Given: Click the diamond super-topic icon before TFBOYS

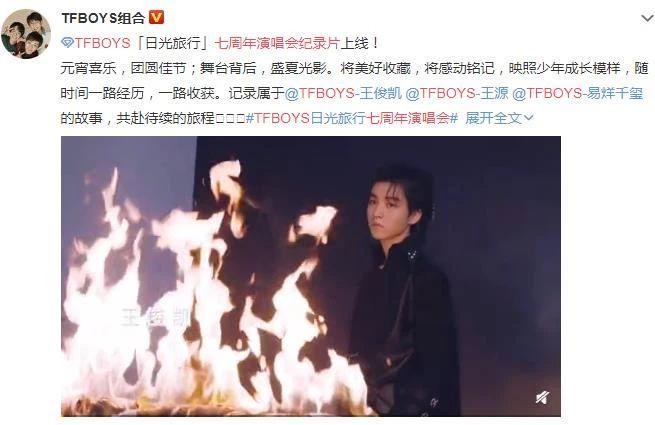Looking at the screenshot, I should coord(67,43).
